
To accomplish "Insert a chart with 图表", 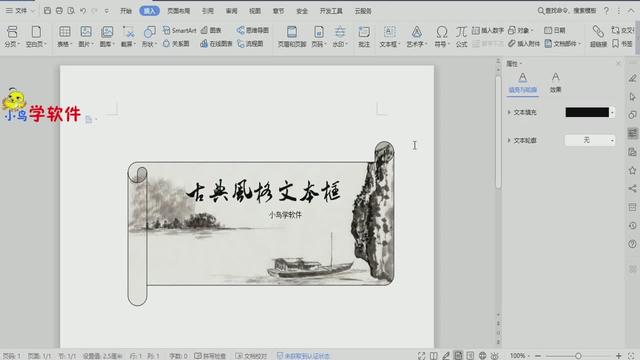I will (x=211, y=30).
